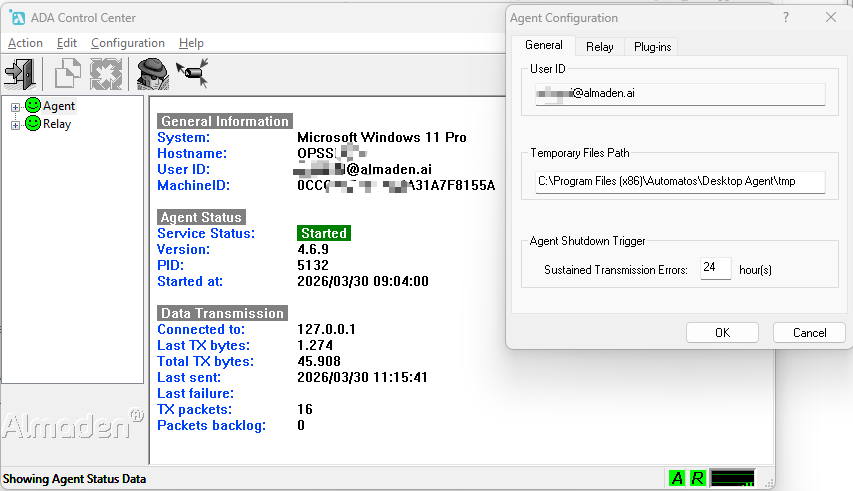Click the help question mark in dialog title
Image resolution: width=853 pixels, height=491 pixels.
tap(785, 17)
